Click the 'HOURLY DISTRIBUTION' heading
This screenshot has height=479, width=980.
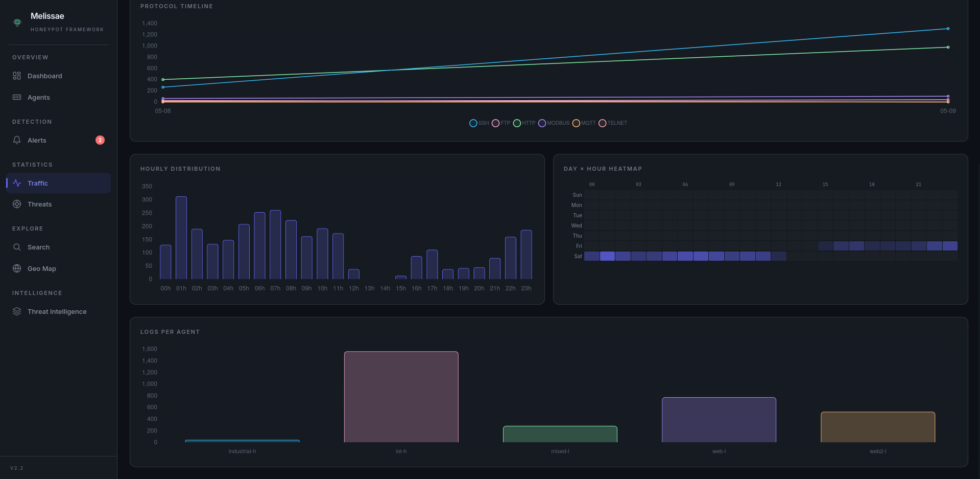180,169
